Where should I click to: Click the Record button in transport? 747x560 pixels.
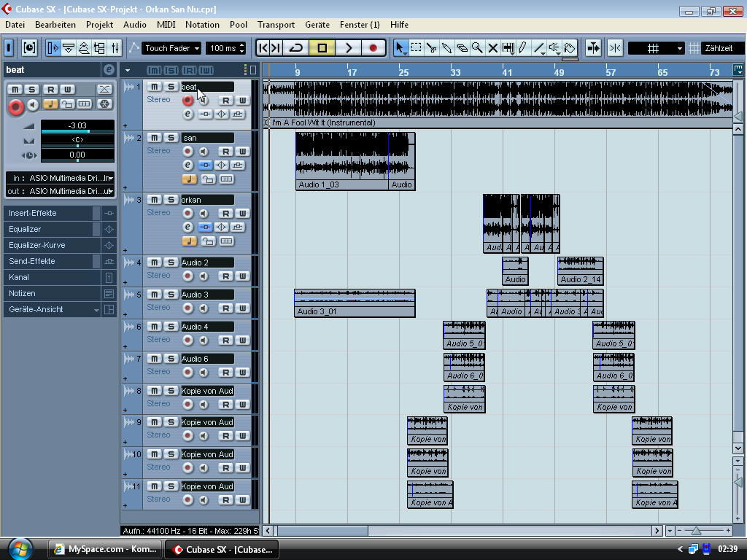point(373,48)
